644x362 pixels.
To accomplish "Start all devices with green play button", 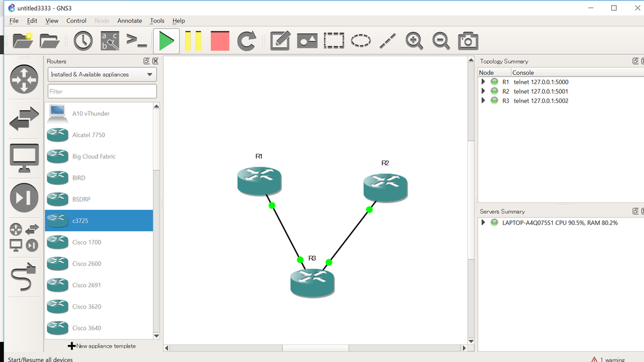I will click(x=166, y=41).
